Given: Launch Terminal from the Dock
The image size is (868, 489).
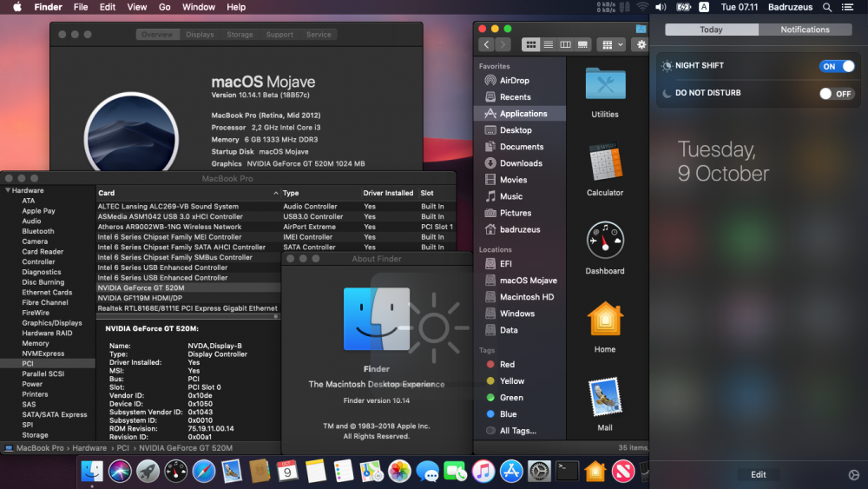Looking at the screenshot, I should click(567, 472).
